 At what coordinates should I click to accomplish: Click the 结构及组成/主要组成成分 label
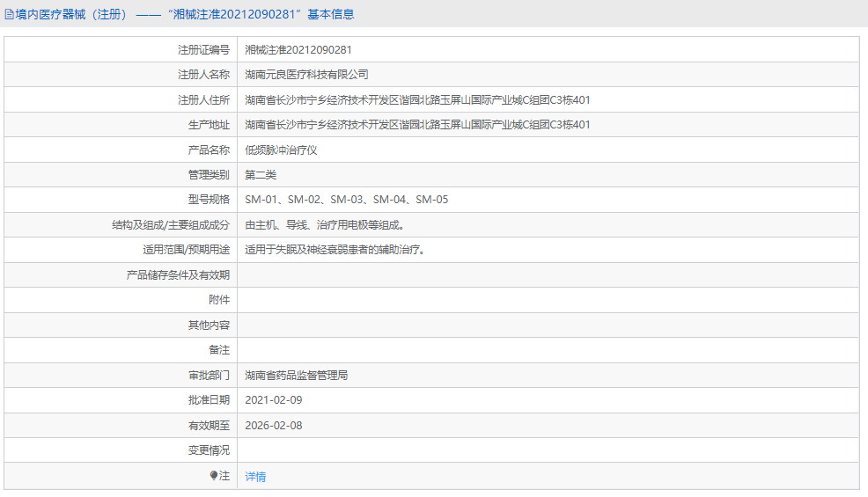click(171, 225)
